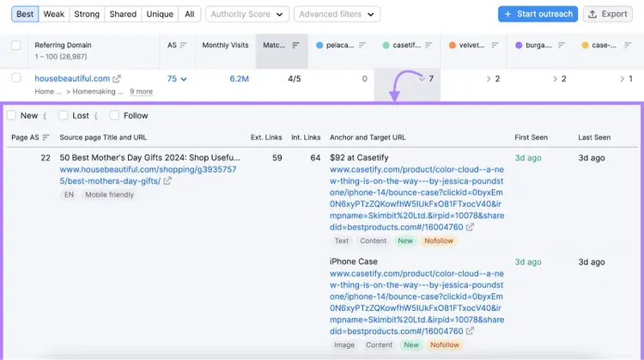Open housebeautiful.com external link icon
644x360 pixels.
117,78
